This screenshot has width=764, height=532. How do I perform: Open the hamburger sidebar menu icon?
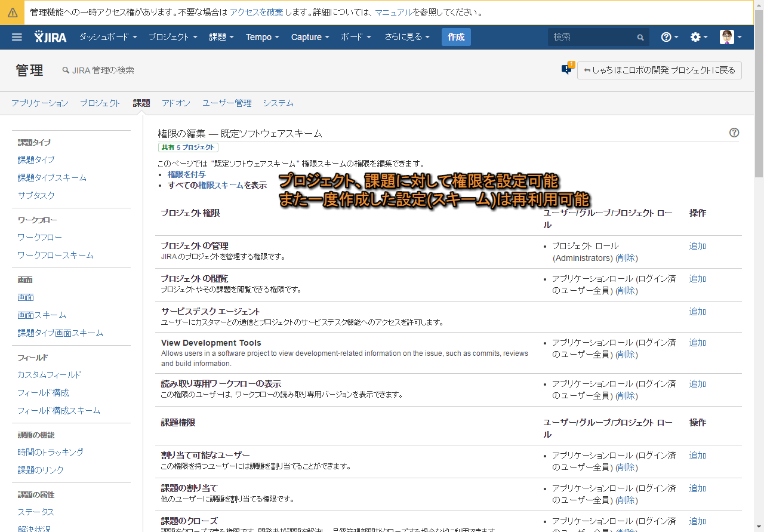(17, 37)
